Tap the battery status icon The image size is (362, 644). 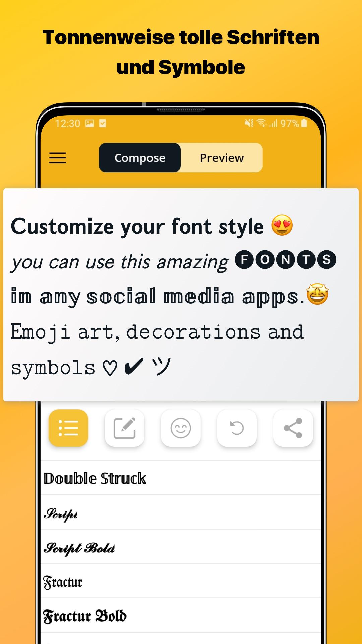(x=304, y=123)
